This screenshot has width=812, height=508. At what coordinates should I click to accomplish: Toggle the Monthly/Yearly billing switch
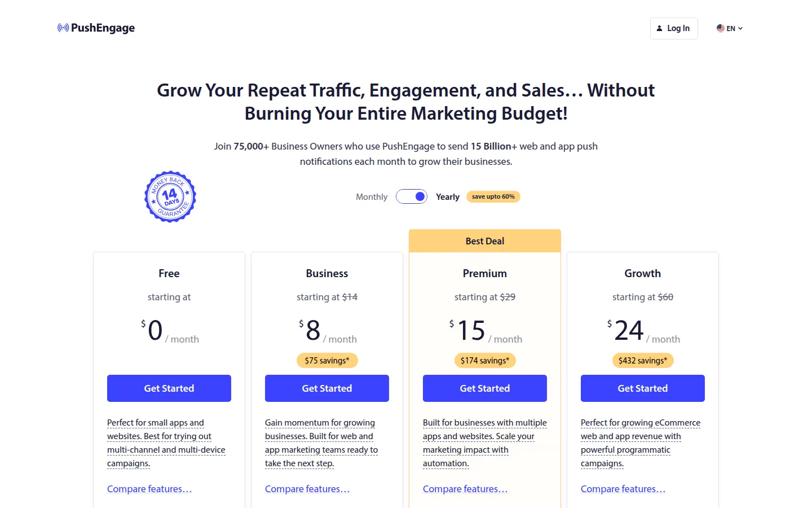click(412, 196)
